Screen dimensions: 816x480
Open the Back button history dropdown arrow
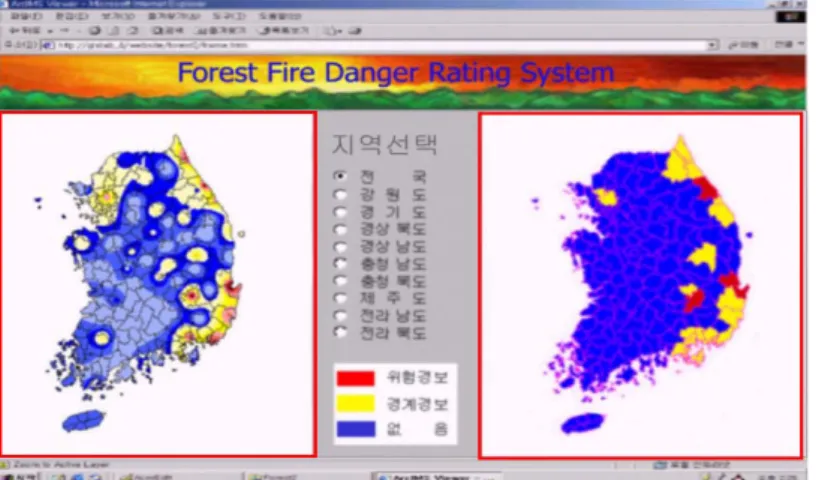tap(49, 31)
